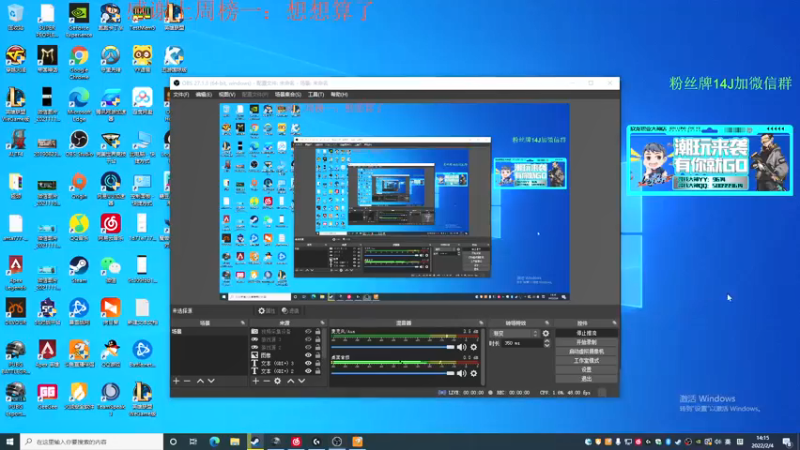Lock the 文本 (GDI+) 3 source
This screenshot has width=800, height=450.
pos(318,363)
